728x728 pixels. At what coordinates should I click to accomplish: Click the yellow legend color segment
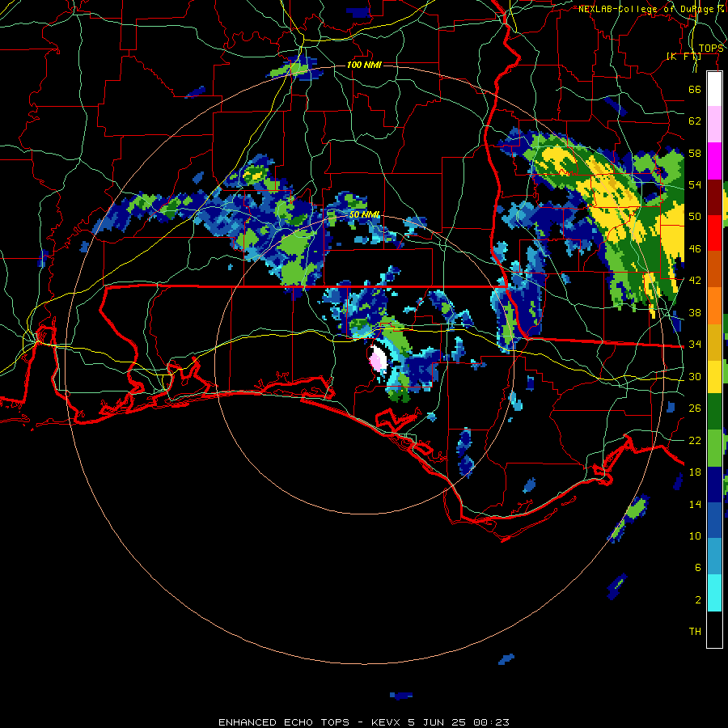click(714, 376)
